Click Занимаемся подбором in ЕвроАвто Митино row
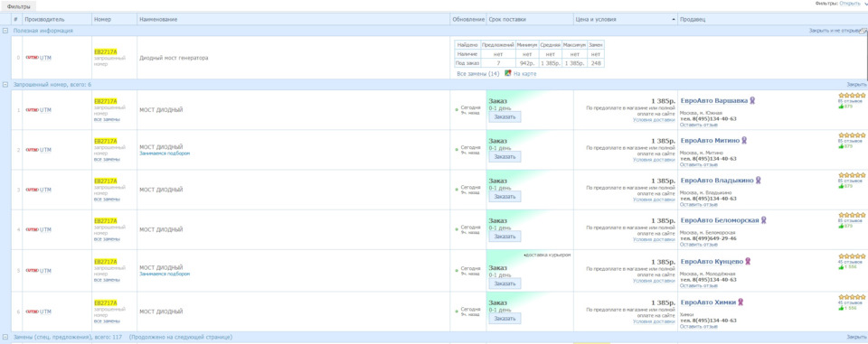The image size is (868, 344). [x=165, y=153]
